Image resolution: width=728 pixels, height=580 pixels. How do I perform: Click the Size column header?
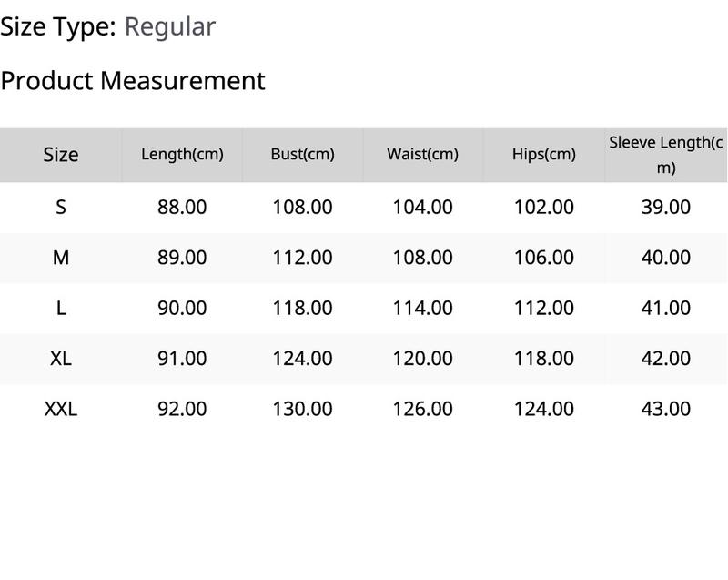(61, 155)
